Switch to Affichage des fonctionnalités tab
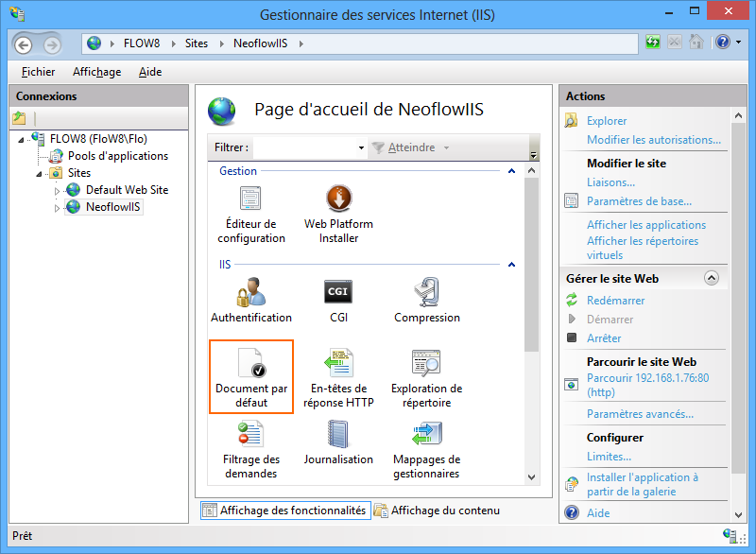This screenshot has width=756, height=554. (x=285, y=511)
